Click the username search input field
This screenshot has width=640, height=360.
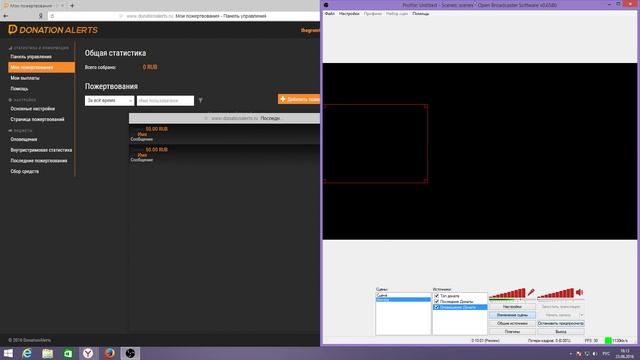click(165, 100)
